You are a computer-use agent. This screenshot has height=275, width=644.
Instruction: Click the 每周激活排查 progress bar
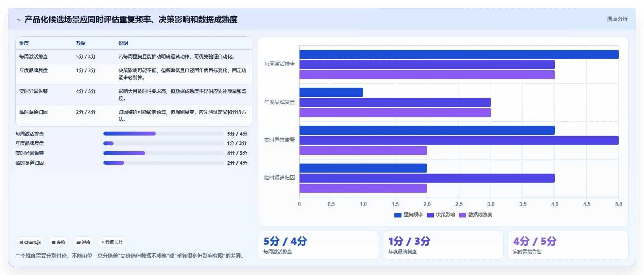click(163, 134)
